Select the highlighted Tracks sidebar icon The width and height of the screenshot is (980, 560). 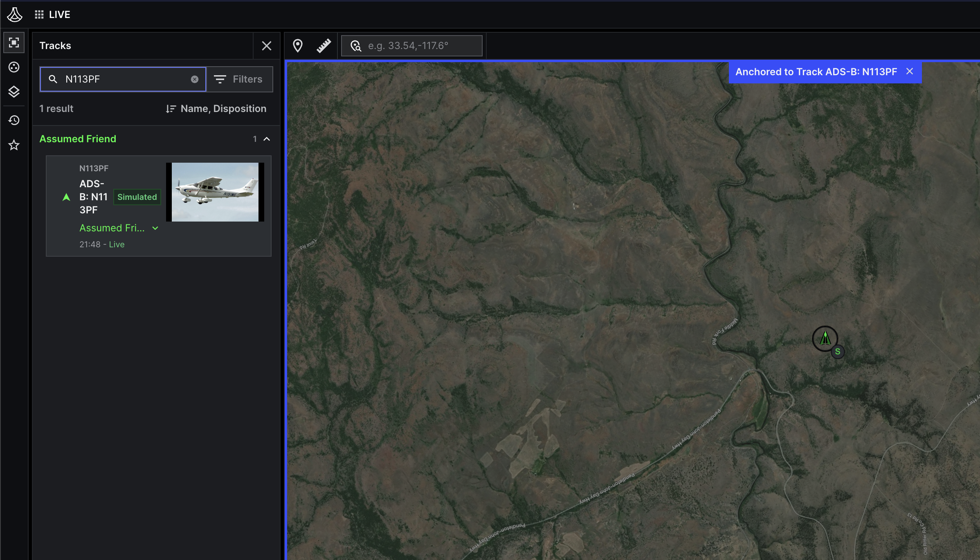14,43
